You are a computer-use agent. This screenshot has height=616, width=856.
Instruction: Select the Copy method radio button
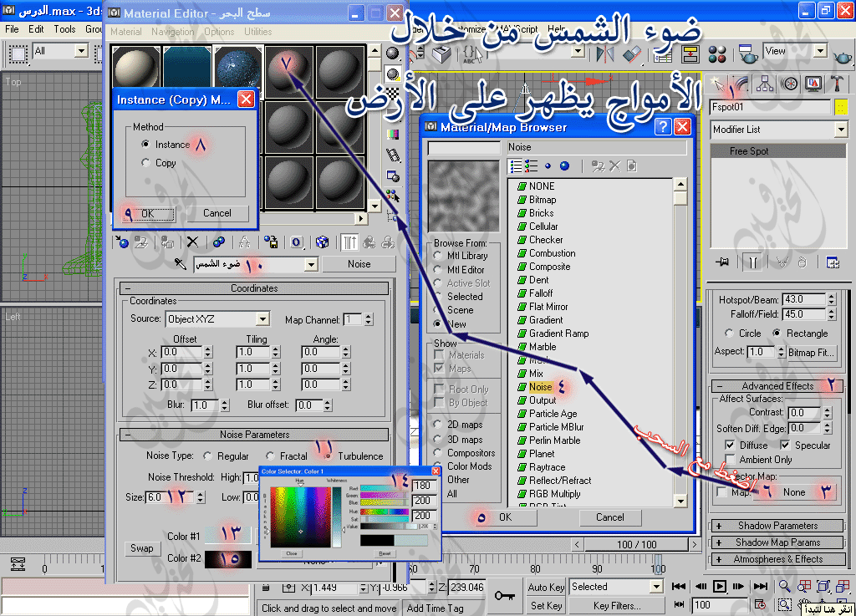pos(145,163)
